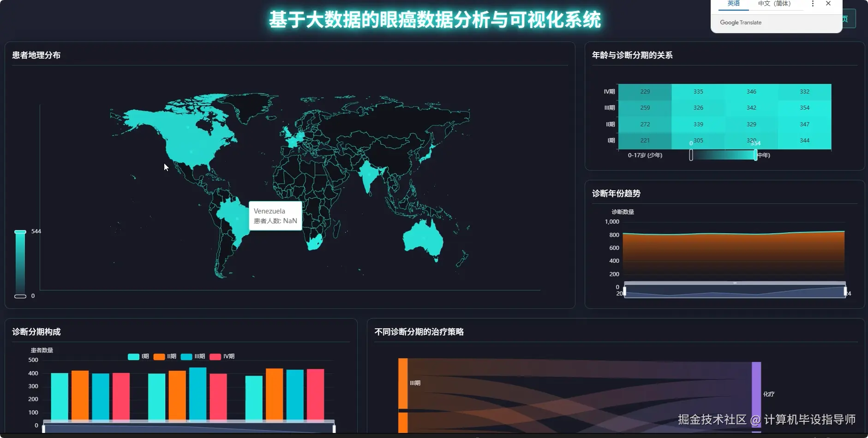Click heatmap cell with value 342
This screenshot has height=438, width=868.
(x=751, y=108)
